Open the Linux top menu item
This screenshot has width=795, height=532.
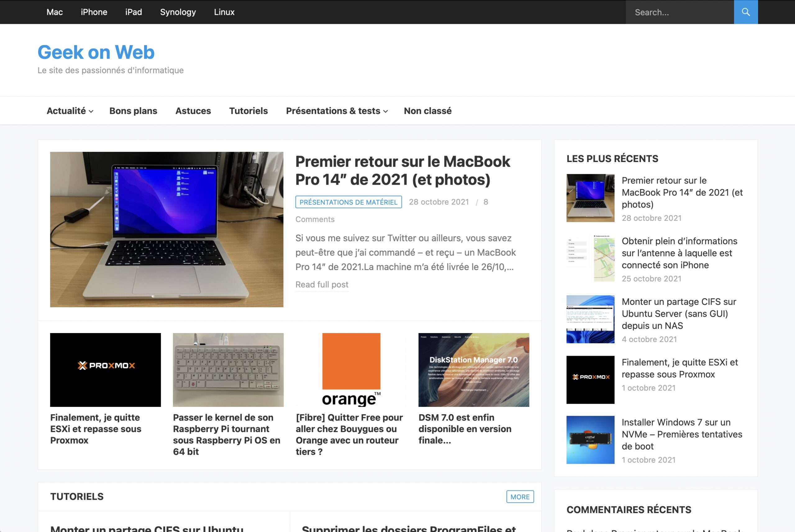tap(224, 12)
